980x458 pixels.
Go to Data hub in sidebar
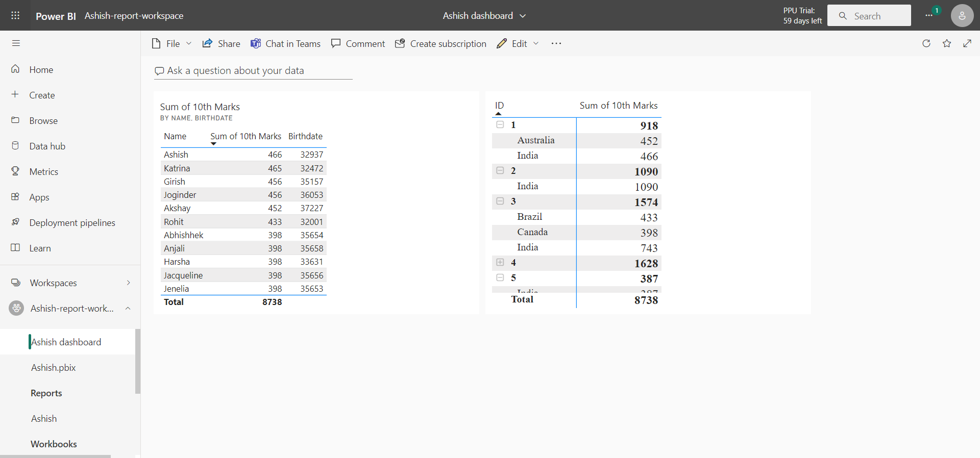click(x=47, y=146)
